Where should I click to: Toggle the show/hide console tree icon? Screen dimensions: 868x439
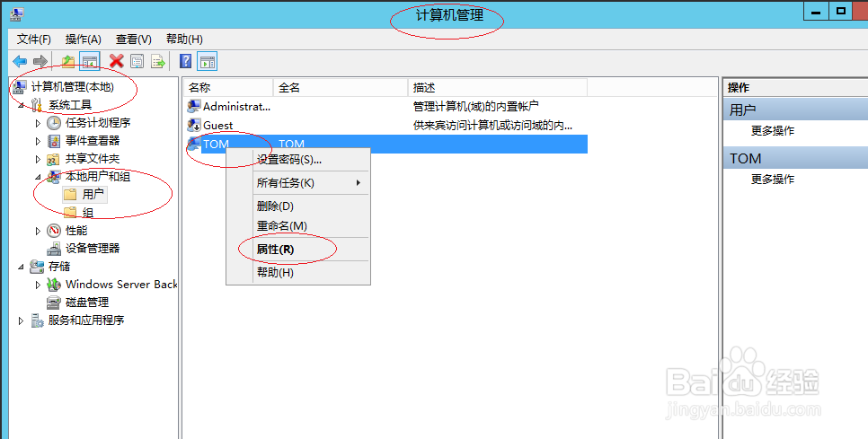90,61
